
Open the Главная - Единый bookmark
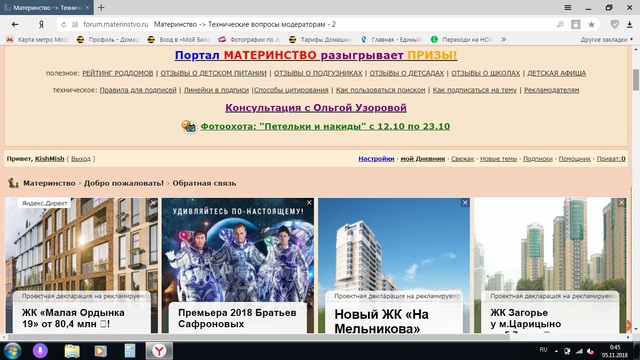point(391,40)
